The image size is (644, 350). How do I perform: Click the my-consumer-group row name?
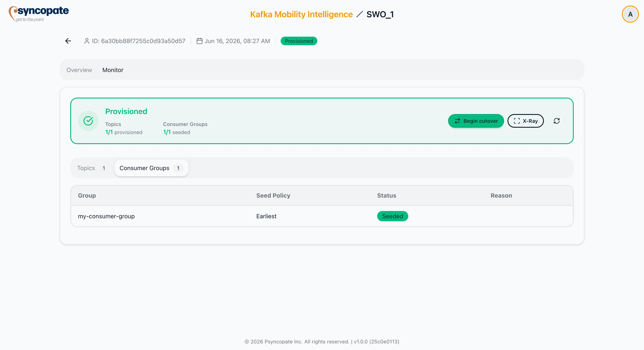(x=106, y=216)
